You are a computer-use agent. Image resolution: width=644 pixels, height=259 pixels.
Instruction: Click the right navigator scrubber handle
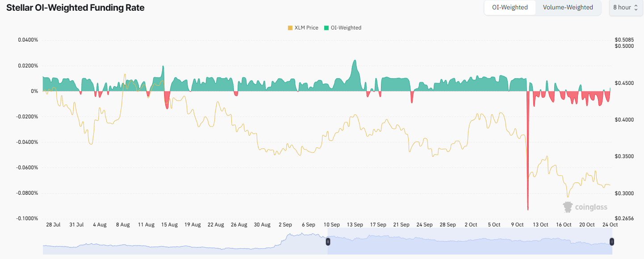612,242
